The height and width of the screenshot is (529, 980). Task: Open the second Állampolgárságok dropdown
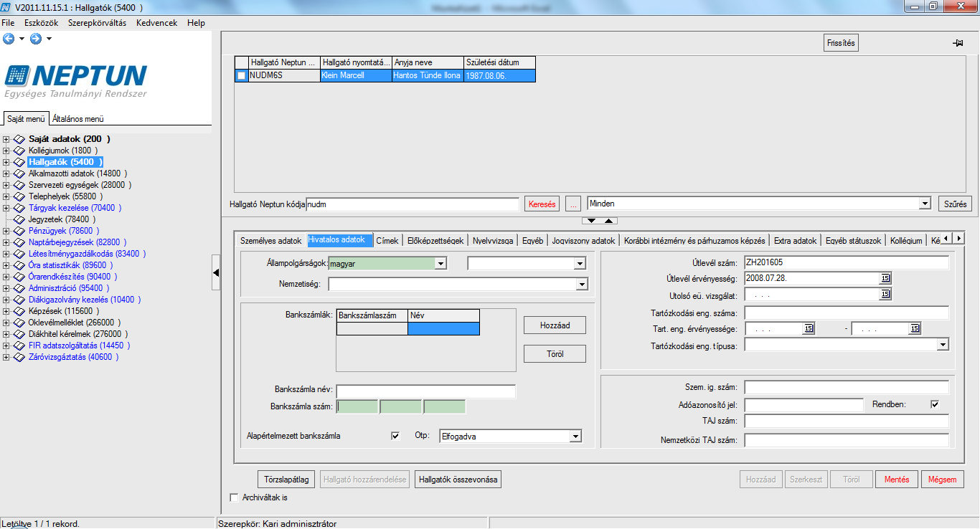click(x=580, y=264)
